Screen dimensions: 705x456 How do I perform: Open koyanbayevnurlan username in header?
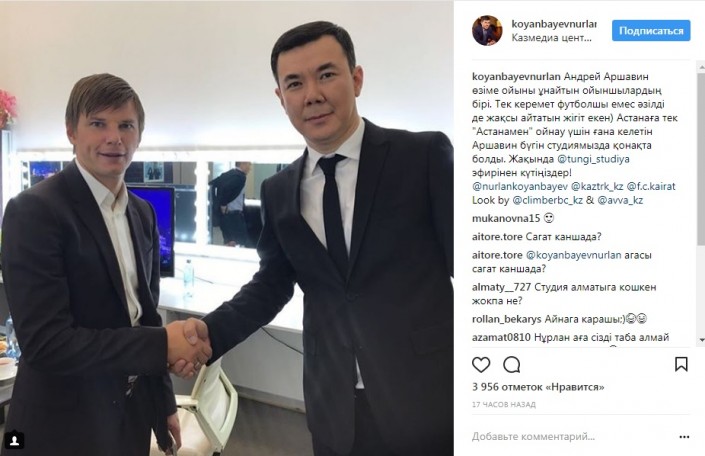coord(554,24)
